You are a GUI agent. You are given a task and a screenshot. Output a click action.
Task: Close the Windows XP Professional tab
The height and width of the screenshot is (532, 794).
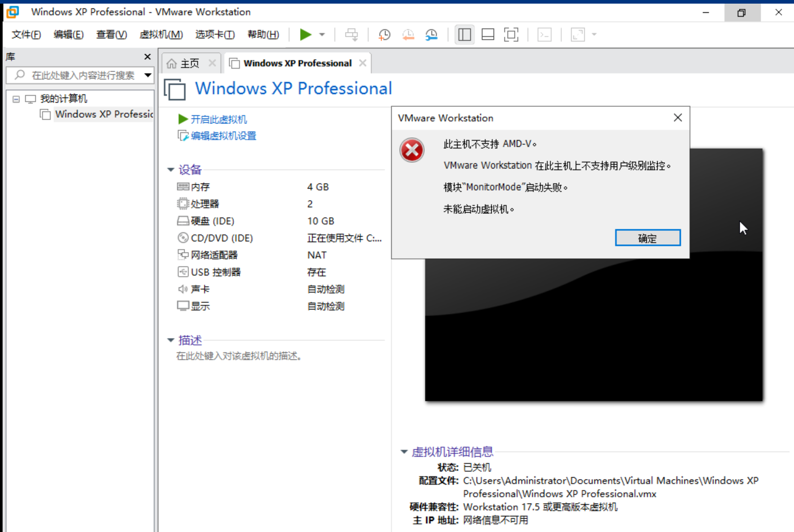pos(363,63)
